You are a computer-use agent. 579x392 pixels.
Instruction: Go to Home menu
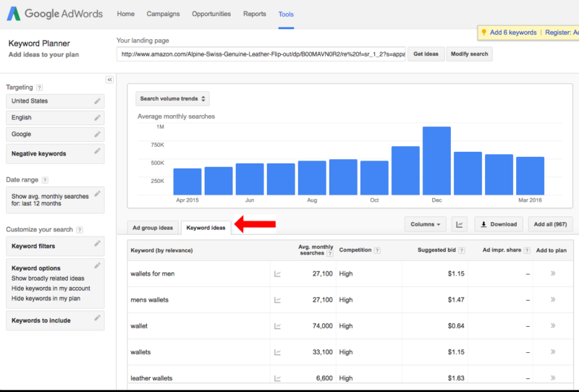[125, 14]
